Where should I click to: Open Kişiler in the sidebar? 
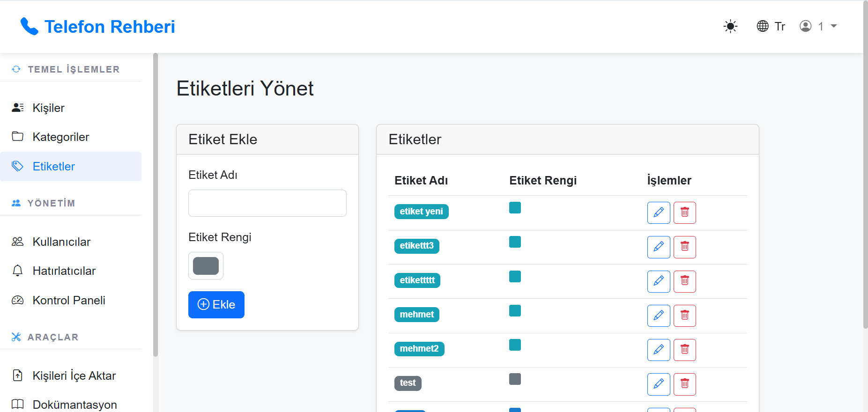48,108
